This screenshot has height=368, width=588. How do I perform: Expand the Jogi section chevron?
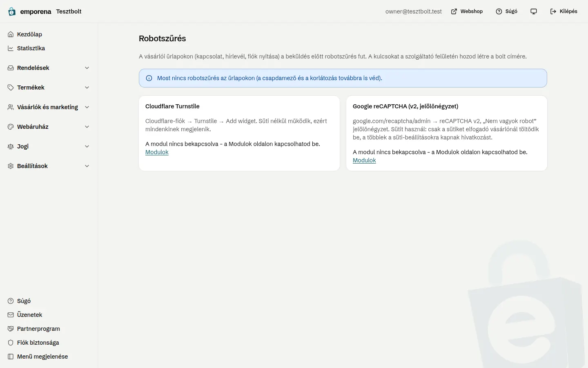click(87, 146)
